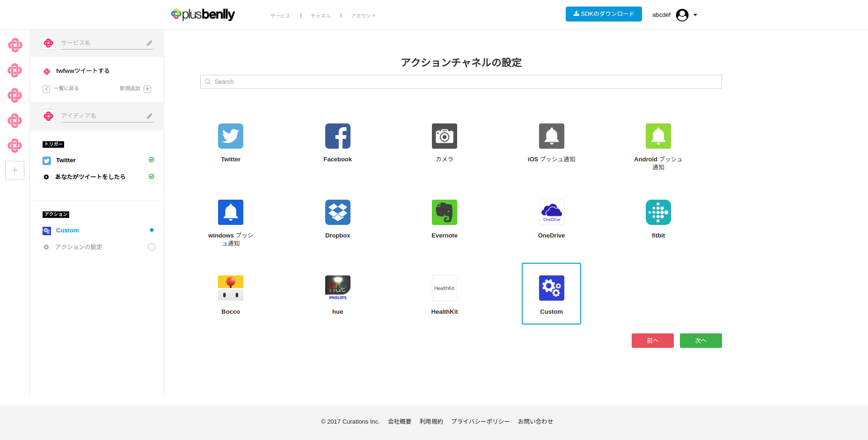The image size is (868, 440).
Task: Select the Custom gears channel icon in grid
Action: [x=552, y=288]
